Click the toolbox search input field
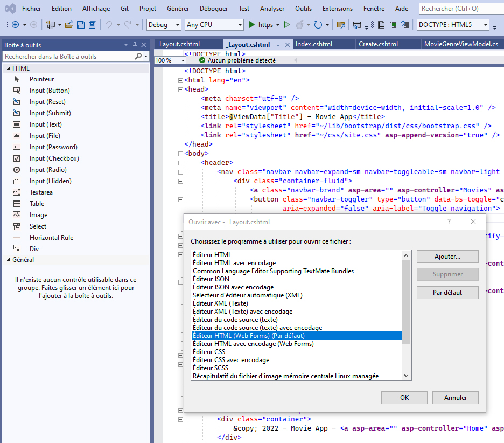Image resolution: width=504 pixels, height=443 pixels. (69, 57)
